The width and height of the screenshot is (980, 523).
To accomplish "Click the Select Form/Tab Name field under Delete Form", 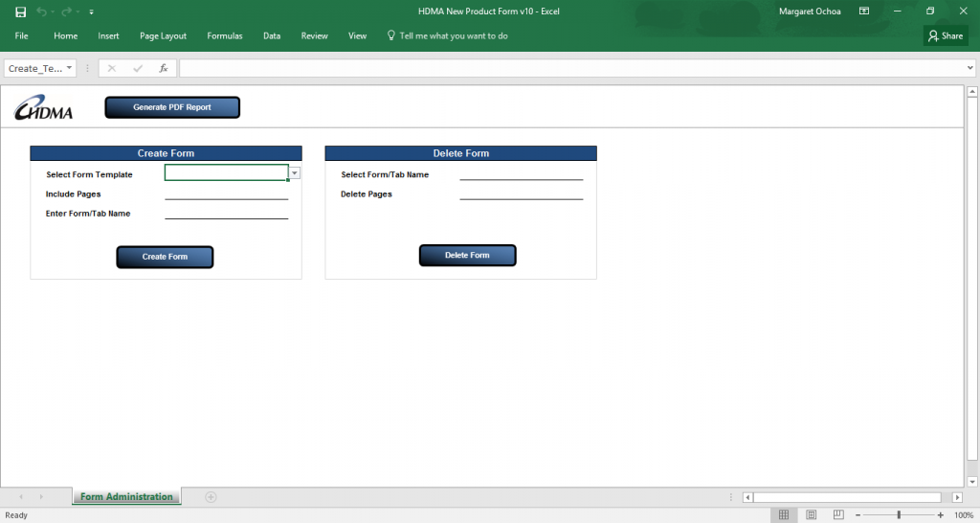I will [x=522, y=173].
